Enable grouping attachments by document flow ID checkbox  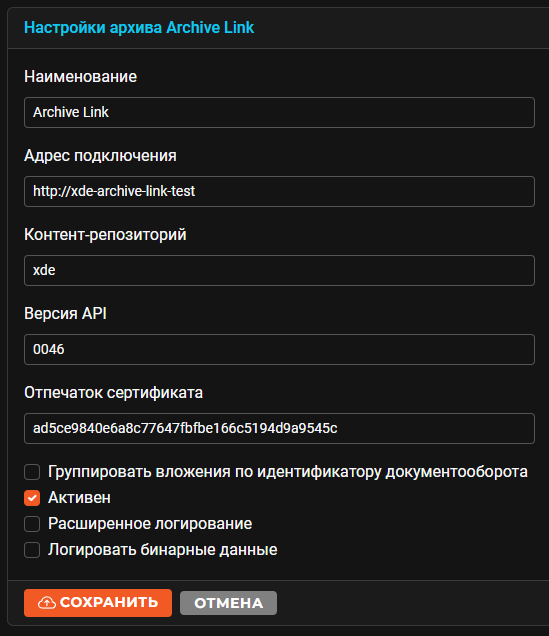(x=32, y=472)
